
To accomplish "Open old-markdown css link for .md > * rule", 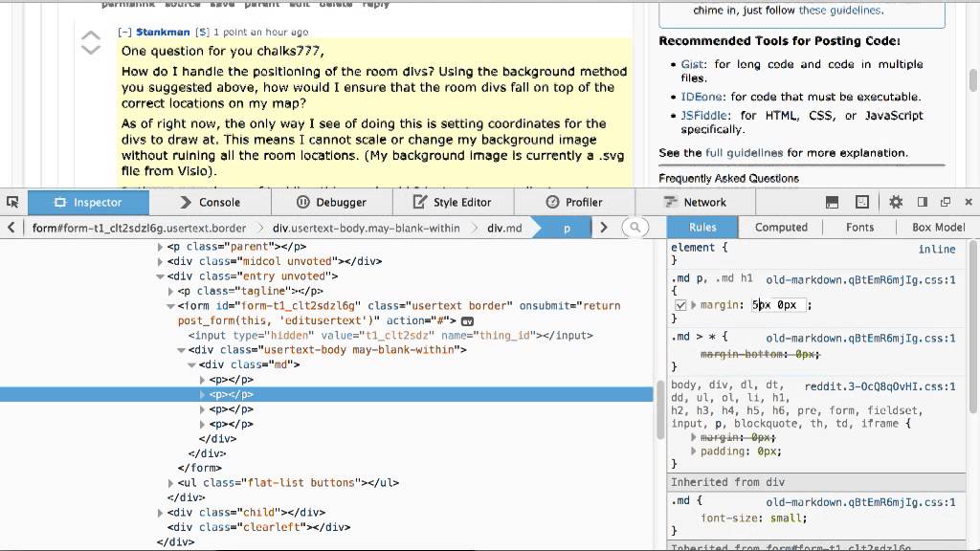I will [860, 338].
